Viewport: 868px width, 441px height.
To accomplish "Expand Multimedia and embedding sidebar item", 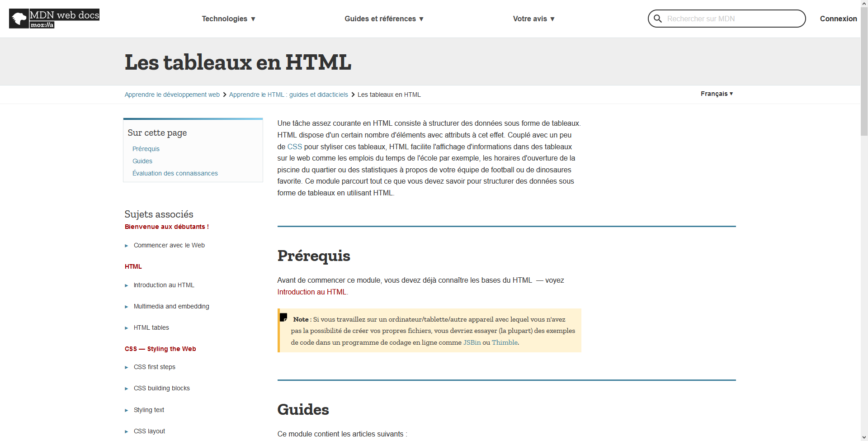I will pyautogui.click(x=171, y=306).
